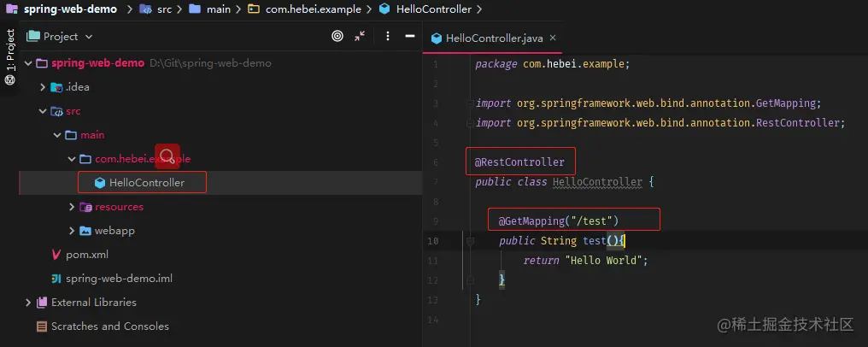Click @RestController annotation in code
868x347 pixels.
click(519, 162)
